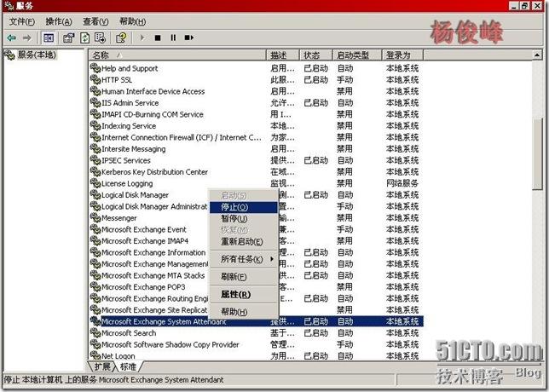Sort by the 描述 column header
Screen dimensions: 549x392
(282, 55)
